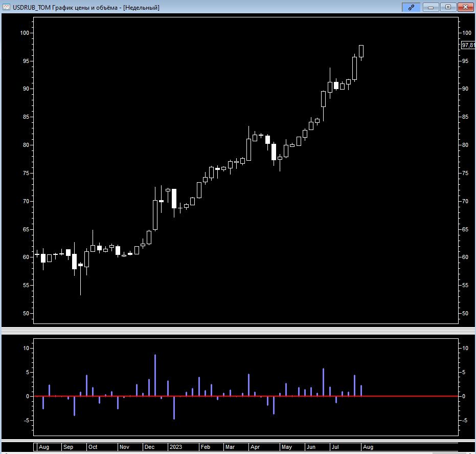This screenshot has width=476, height=454.
Task: Click the 60 label on right price axis
Action: point(465,257)
